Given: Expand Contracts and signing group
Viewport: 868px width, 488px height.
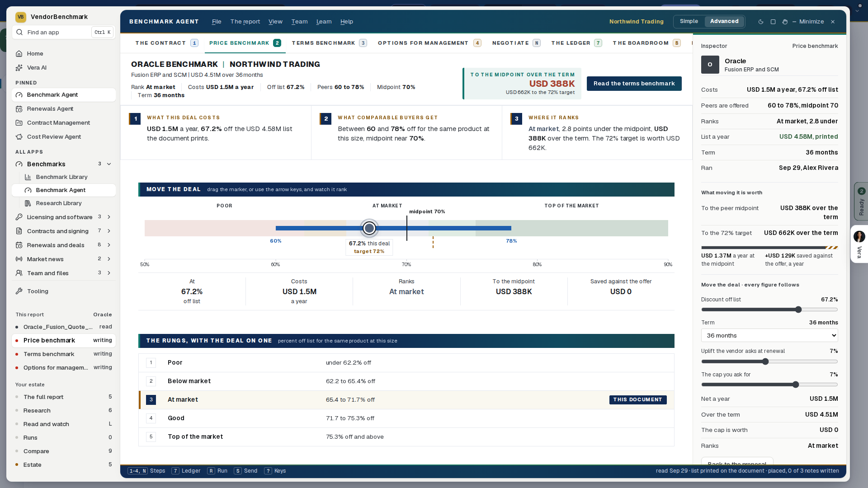Looking at the screenshot, I should pos(109,231).
